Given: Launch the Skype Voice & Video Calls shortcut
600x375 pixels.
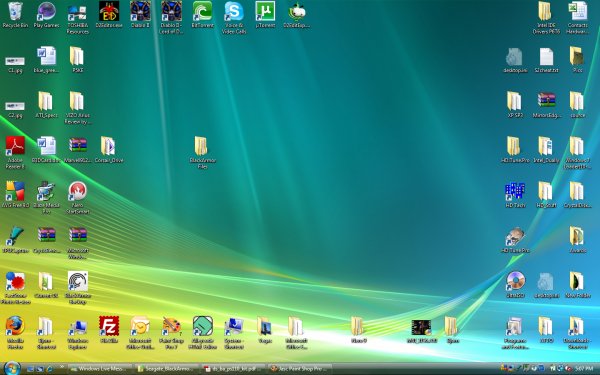Looking at the screenshot, I should 234,18.
